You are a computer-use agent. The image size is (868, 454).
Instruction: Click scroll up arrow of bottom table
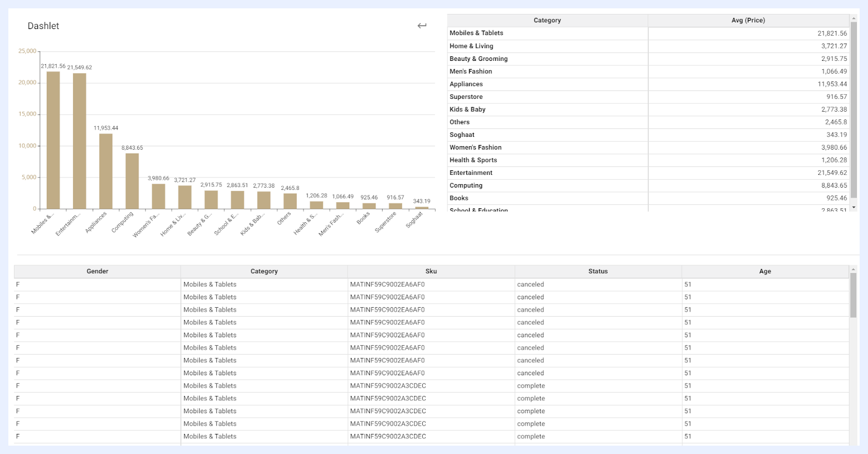[x=853, y=269]
